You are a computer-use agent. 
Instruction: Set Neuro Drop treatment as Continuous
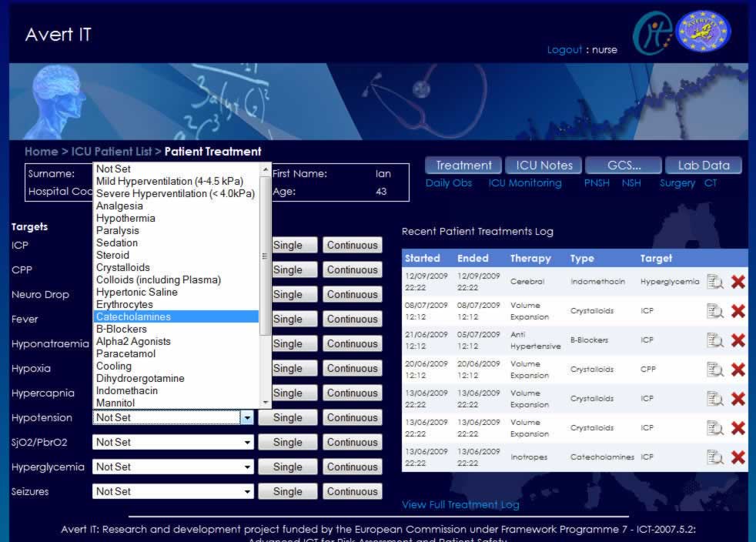[x=353, y=294]
